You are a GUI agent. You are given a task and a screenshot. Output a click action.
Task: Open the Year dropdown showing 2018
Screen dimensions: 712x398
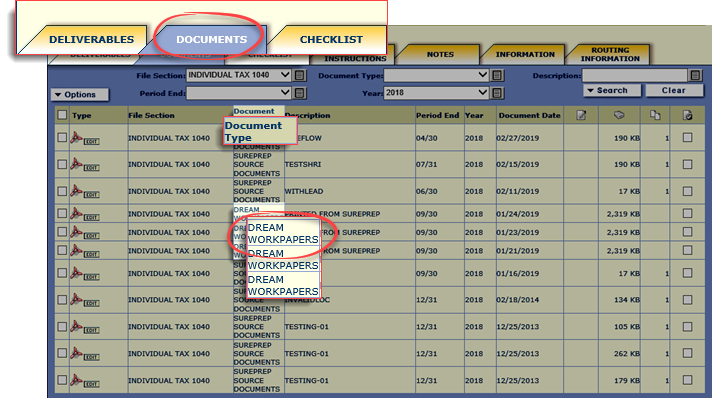coord(436,93)
